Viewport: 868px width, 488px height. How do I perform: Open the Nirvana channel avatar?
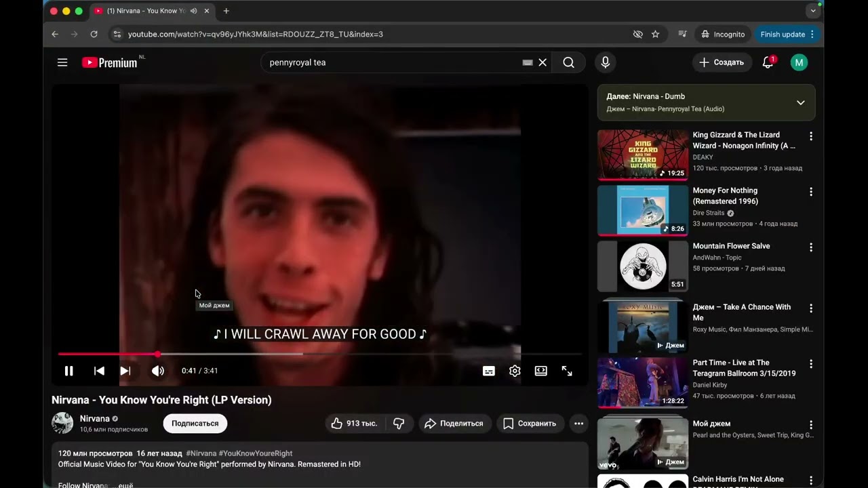pyautogui.click(x=62, y=423)
